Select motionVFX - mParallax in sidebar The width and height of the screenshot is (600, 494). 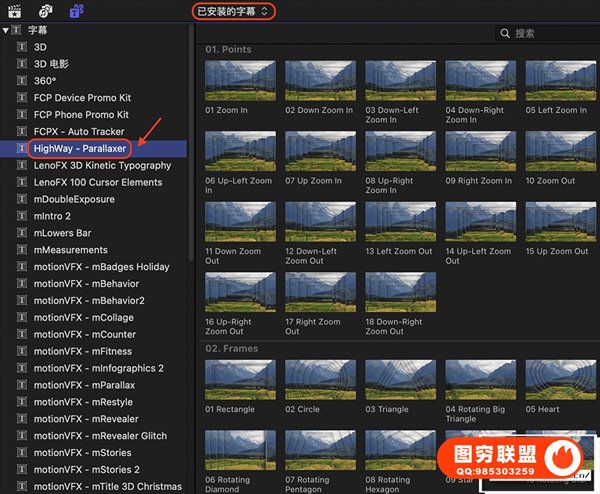coord(84,385)
